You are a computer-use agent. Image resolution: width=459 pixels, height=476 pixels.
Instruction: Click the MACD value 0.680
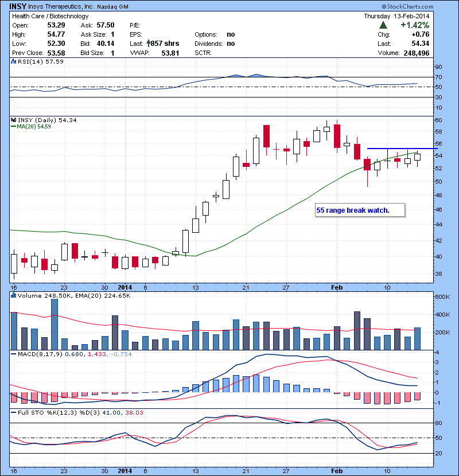[74, 354]
